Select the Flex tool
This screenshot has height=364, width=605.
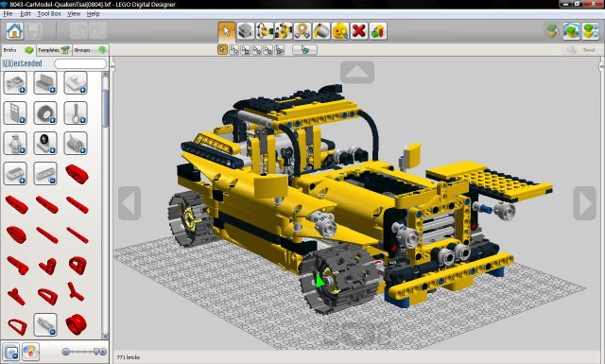[x=302, y=31]
